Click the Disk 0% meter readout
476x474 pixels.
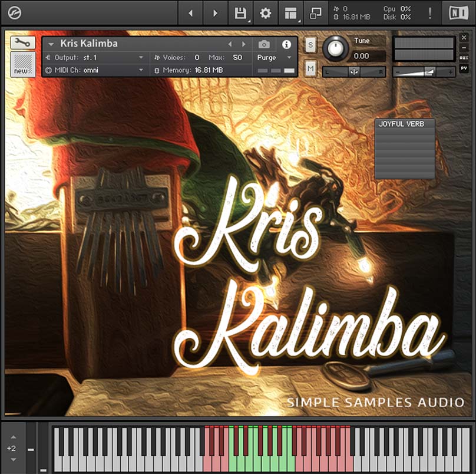coord(397,17)
